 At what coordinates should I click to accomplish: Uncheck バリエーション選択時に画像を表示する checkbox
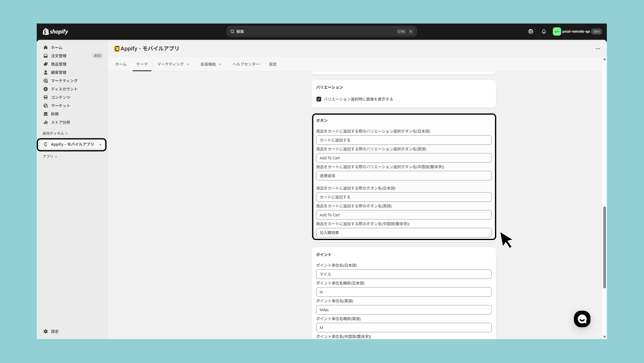click(x=319, y=99)
